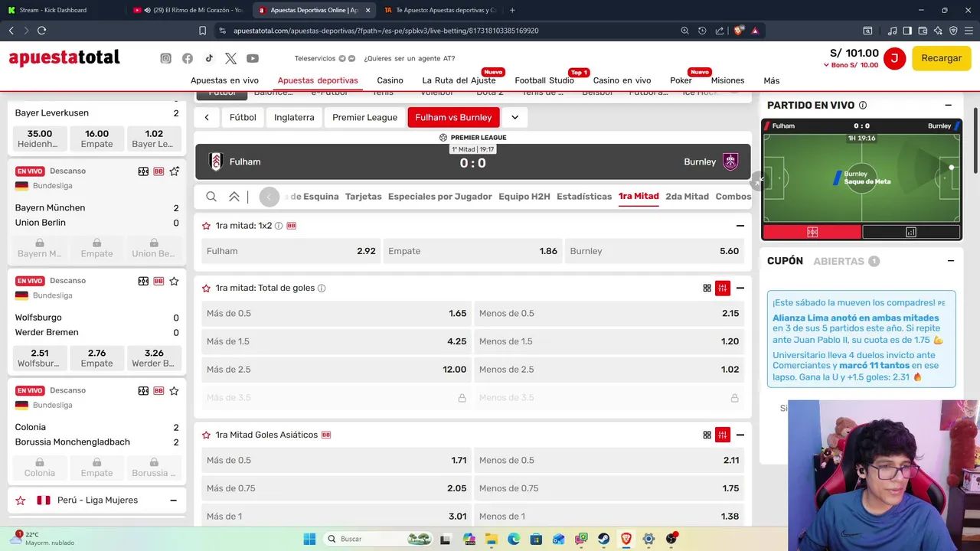
Task: Click the Premier League breadcrumb
Action: click(364, 117)
